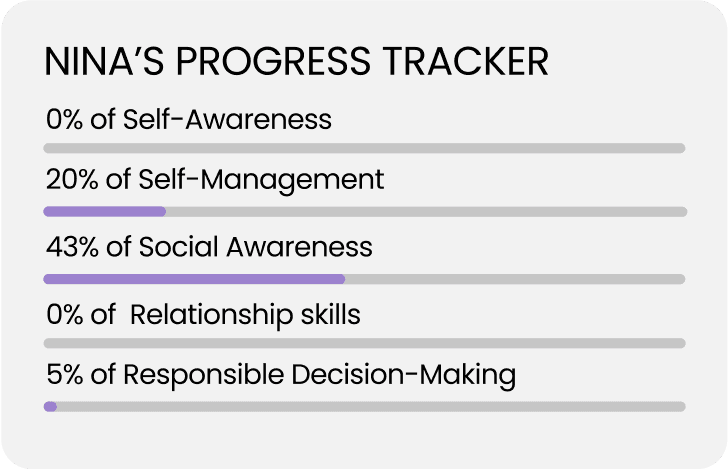The width and height of the screenshot is (728, 469).
Task: Open the "20% of Self-Management" label
Action: click(215, 180)
